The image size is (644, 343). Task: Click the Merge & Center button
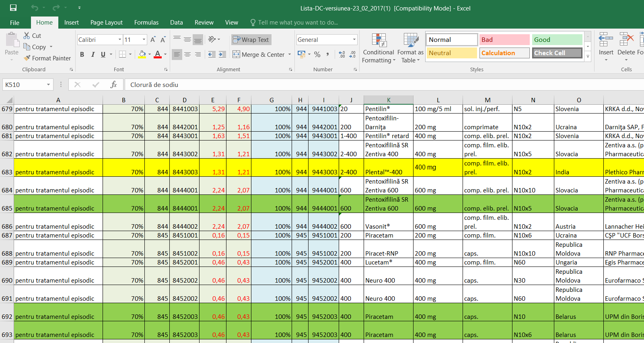[258, 54]
